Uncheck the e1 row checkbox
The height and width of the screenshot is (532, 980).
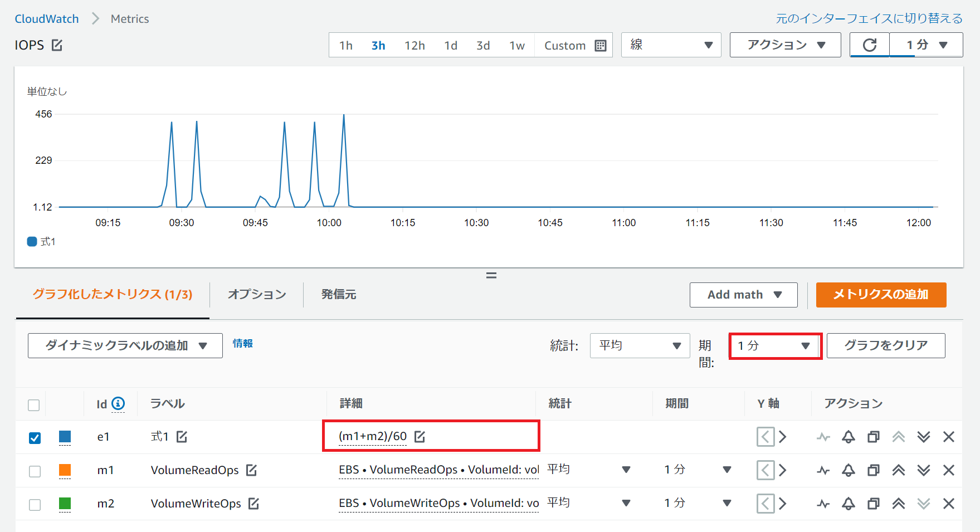[35, 438]
